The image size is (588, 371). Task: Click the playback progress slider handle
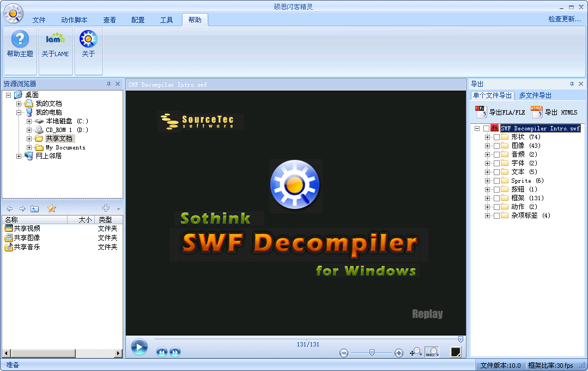[x=460, y=339]
